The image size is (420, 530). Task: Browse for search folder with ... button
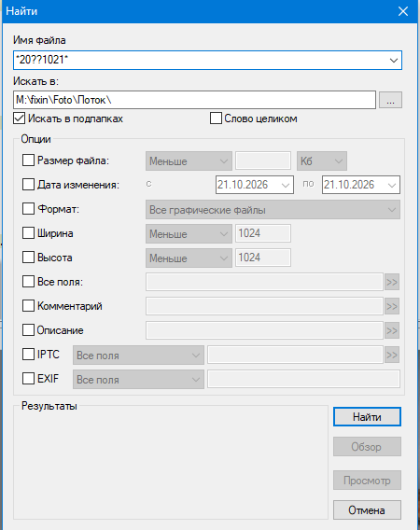390,100
